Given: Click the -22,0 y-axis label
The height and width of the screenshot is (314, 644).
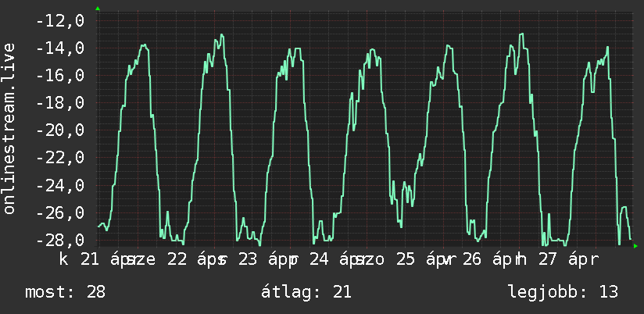Looking at the screenshot, I should pos(60,158).
